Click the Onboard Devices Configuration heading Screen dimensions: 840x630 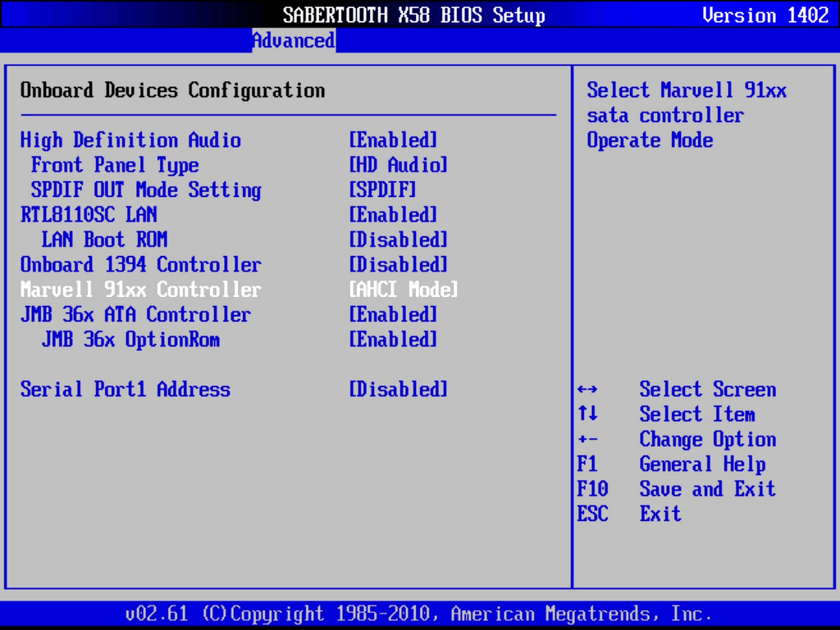click(172, 90)
